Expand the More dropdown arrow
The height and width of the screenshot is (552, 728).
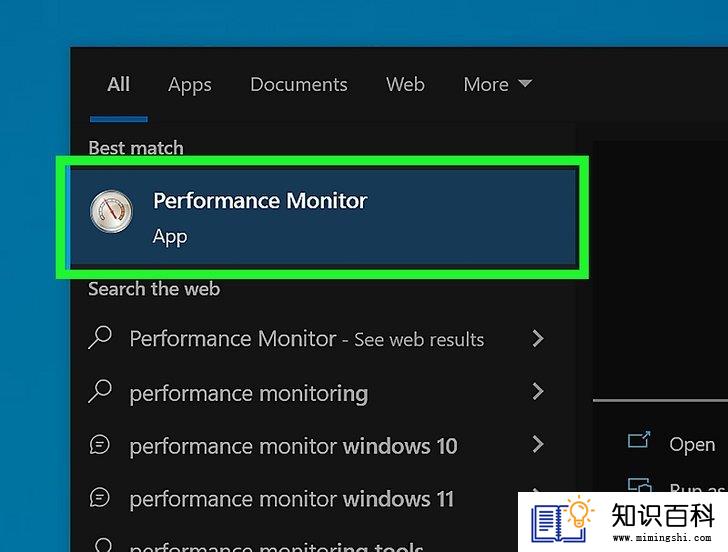tap(525, 83)
